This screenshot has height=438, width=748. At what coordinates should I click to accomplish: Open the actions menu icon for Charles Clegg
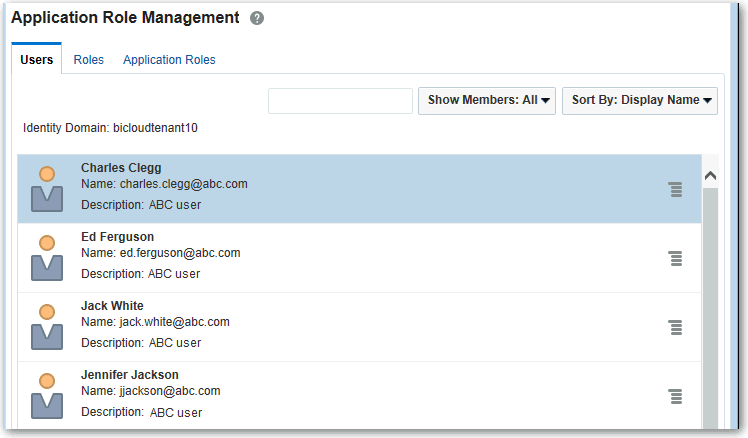[675, 189]
